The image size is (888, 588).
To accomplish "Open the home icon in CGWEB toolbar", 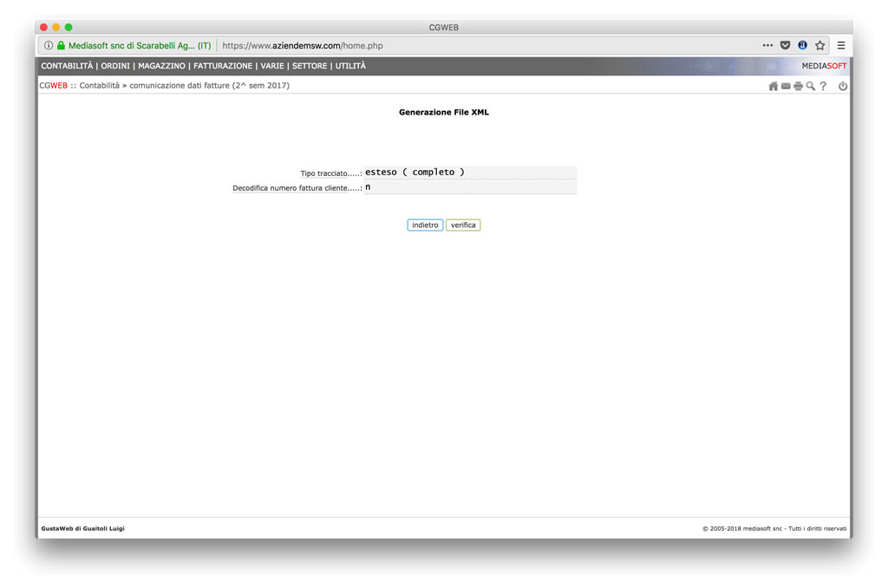I will [773, 86].
